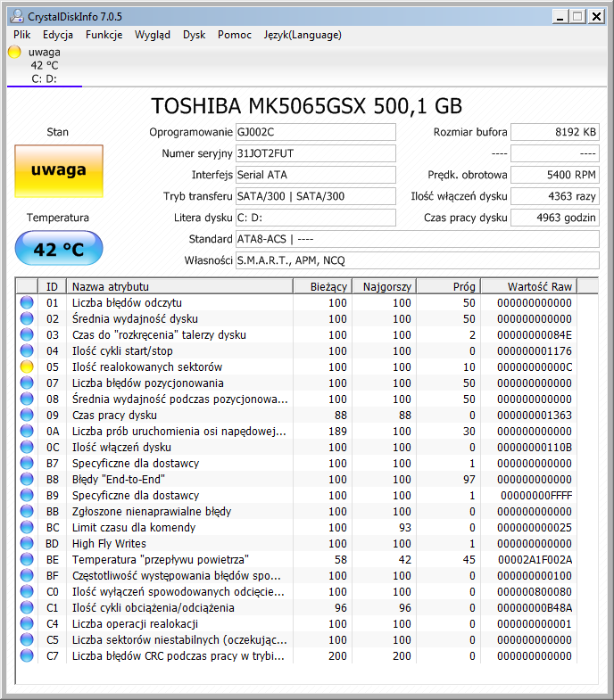Click the blue status icon for attribute C5
Screen dimensions: 614x700
tap(27, 639)
